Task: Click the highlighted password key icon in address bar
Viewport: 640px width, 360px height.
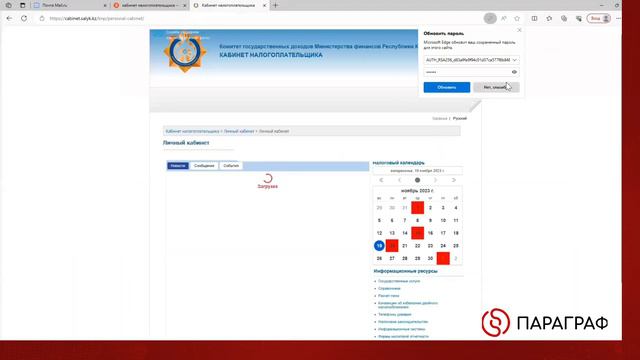Action: [x=490, y=18]
